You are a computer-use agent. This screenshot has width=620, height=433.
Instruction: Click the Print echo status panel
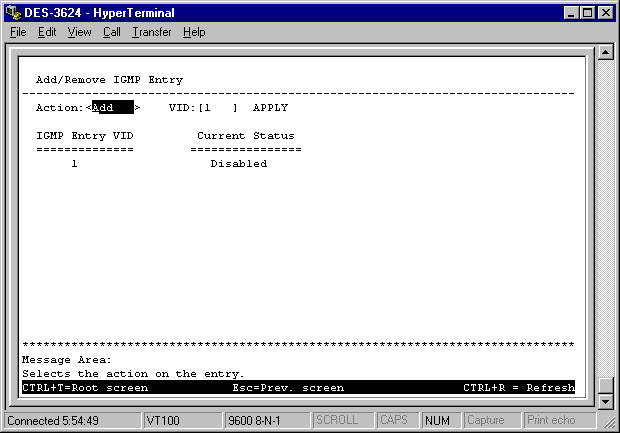coord(551,421)
